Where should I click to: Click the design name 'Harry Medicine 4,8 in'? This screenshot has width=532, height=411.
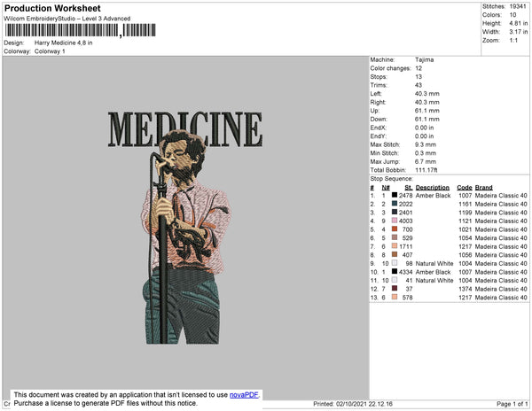[64, 43]
